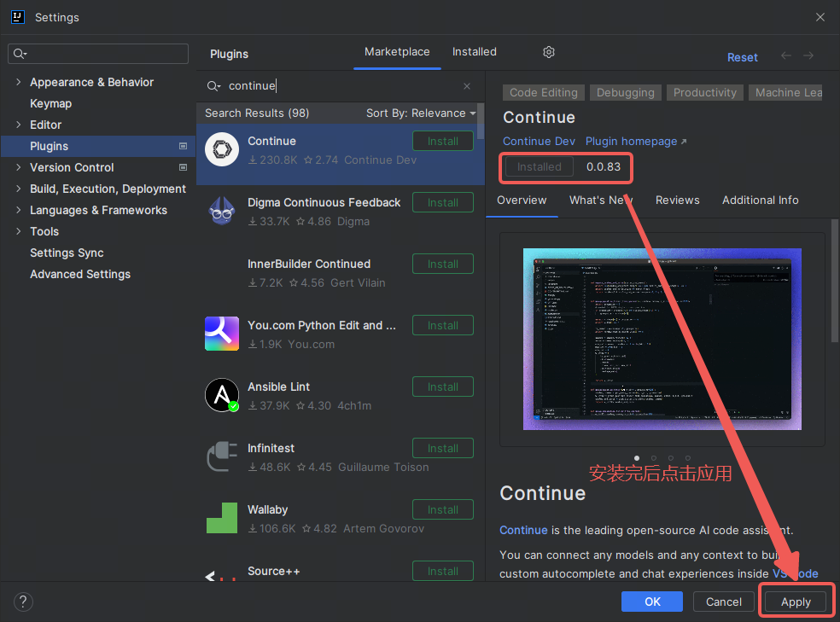Install You.com Python Edit plugin
The height and width of the screenshot is (622, 840).
pyautogui.click(x=443, y=325)
